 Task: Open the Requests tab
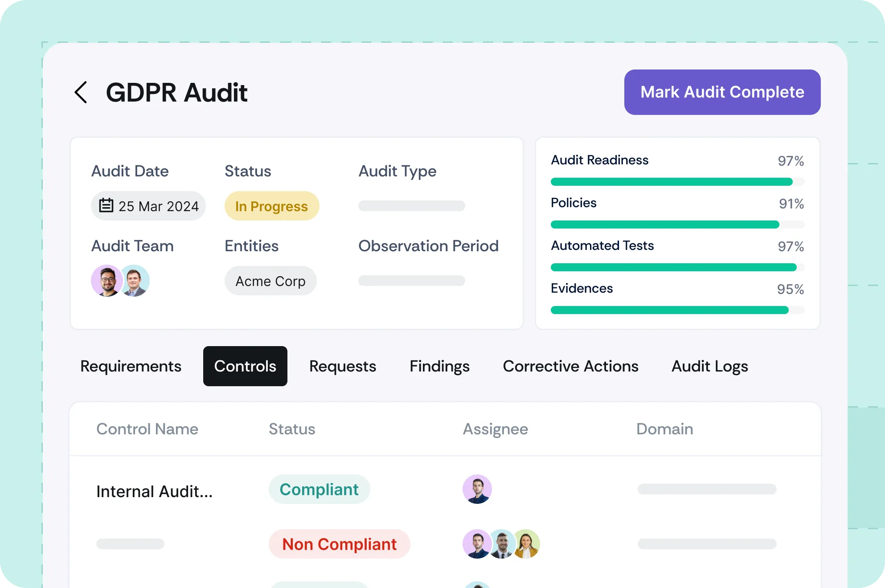(342, 366)
